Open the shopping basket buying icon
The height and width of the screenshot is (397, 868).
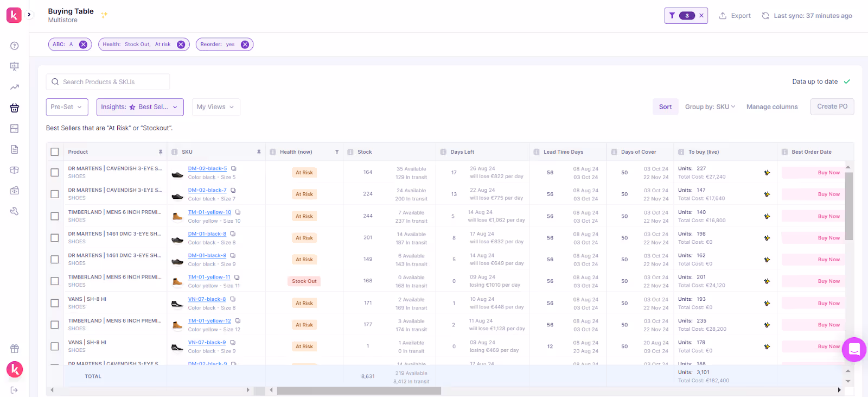pos(15,108)
